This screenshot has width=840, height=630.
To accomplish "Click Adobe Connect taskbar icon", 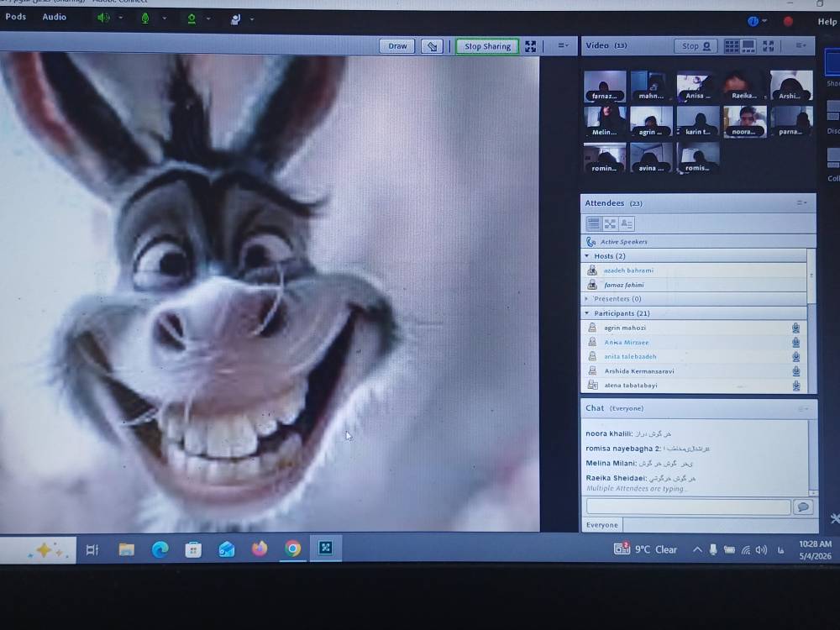I will (x=326, y=548).
